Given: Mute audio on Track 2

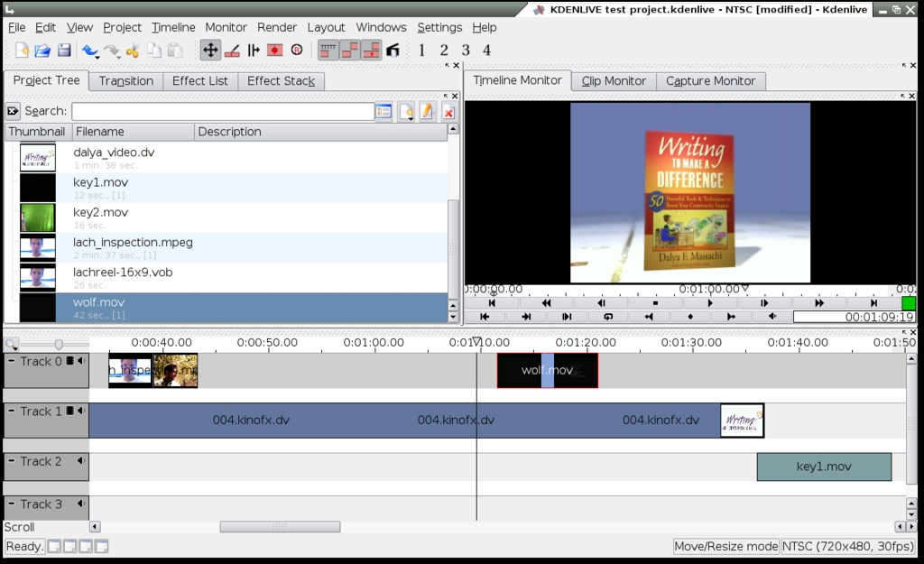Looking at the screenshot, I should pyautogui.click(x=80, y=461).
